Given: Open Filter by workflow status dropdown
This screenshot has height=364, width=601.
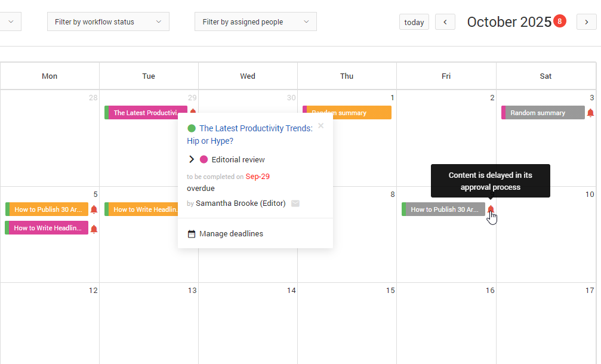Looking at the screenshot, I should tap(108, 22).
